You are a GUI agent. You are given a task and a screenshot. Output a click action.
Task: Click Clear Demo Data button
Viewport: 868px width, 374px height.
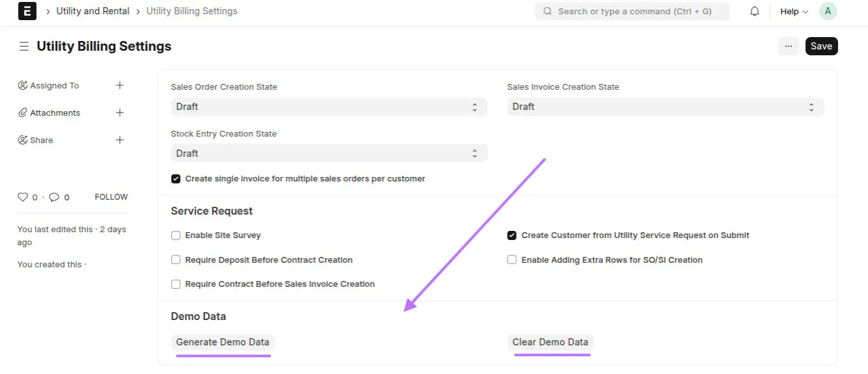tap(550, 342)
